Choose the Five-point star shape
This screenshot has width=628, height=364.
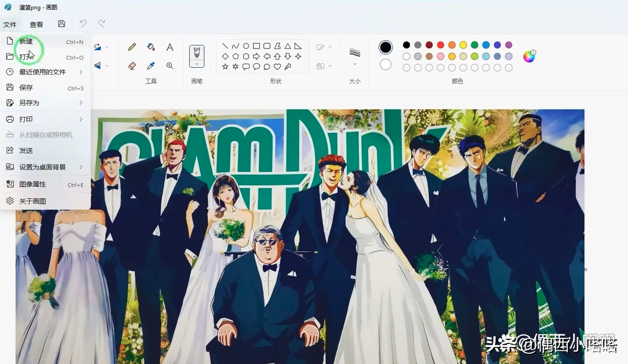pos(225,67)
